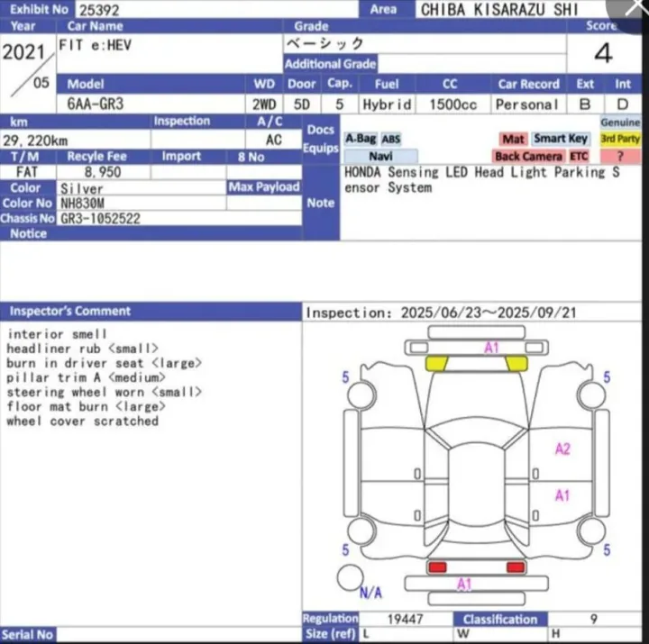This screenshot has height=644, width=649.
Task: Click the A2 damage marker on diagram
Action: pyautogui.click(x=562, y=449)
